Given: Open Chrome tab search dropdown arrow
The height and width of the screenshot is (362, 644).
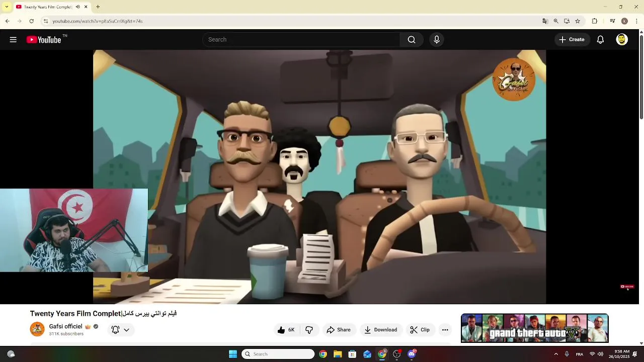Looking at the screenshot, I should pyautogui.click(x=7, y=7).
